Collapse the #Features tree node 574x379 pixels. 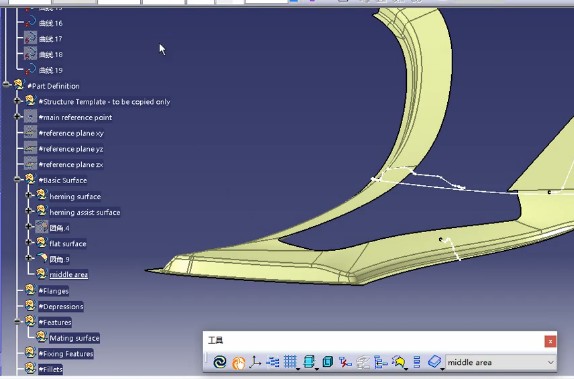pos(17,322)
